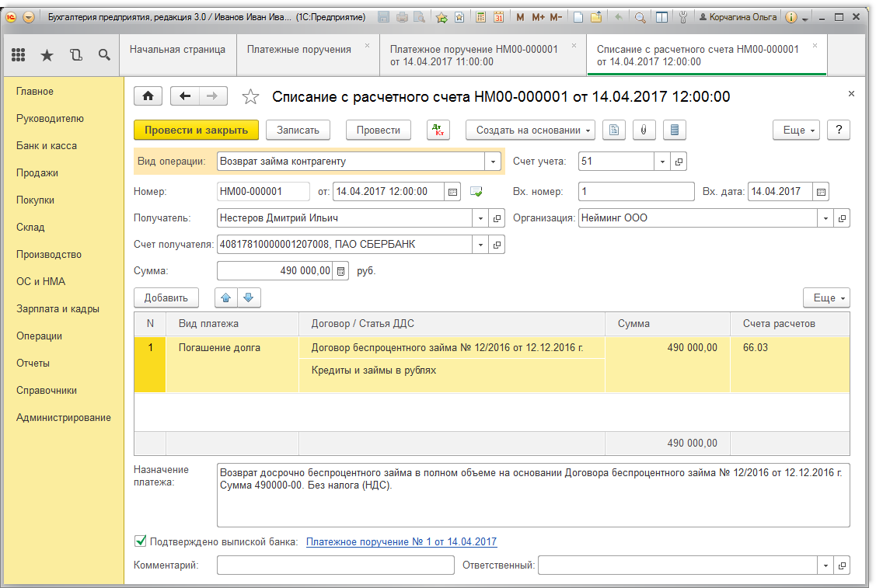
Task: Click the Записать button
Action: point(298,130)
